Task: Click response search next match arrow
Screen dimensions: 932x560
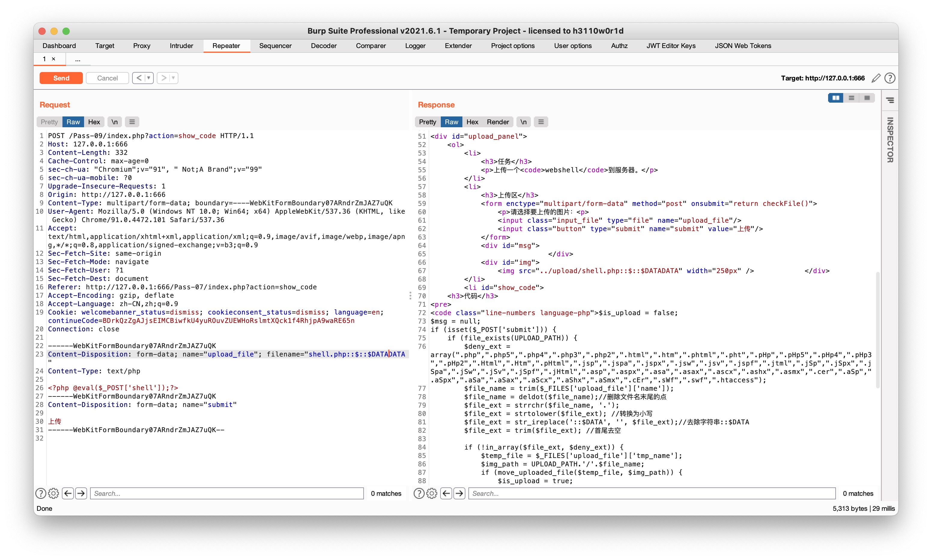Action: 459,493
